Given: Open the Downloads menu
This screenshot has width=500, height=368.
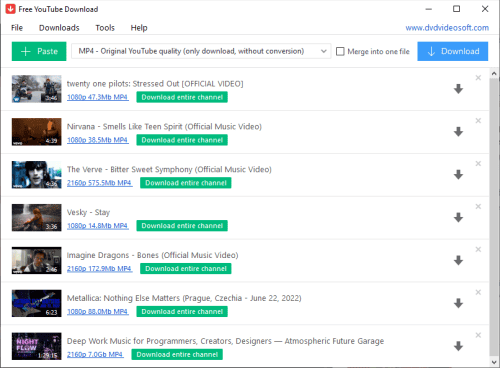Looking at the screenshot, I should [59, 28].
